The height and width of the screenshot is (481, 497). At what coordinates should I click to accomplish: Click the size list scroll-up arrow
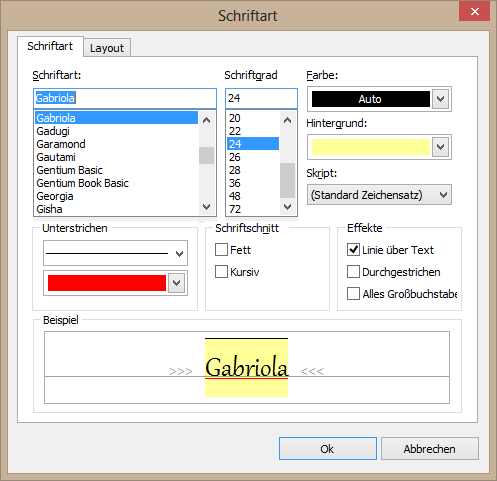(287, 120)
